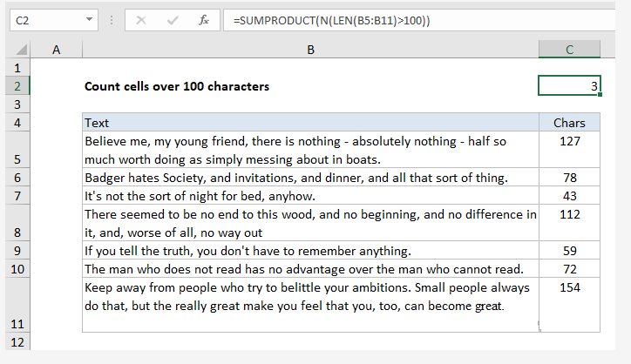
Task: Select the Count cells over 100 characters title
Action: (177, 86)
